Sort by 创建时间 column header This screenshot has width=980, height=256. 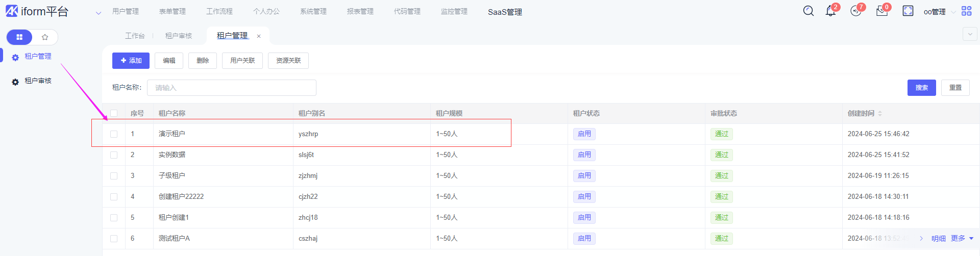tap(865, 113)
